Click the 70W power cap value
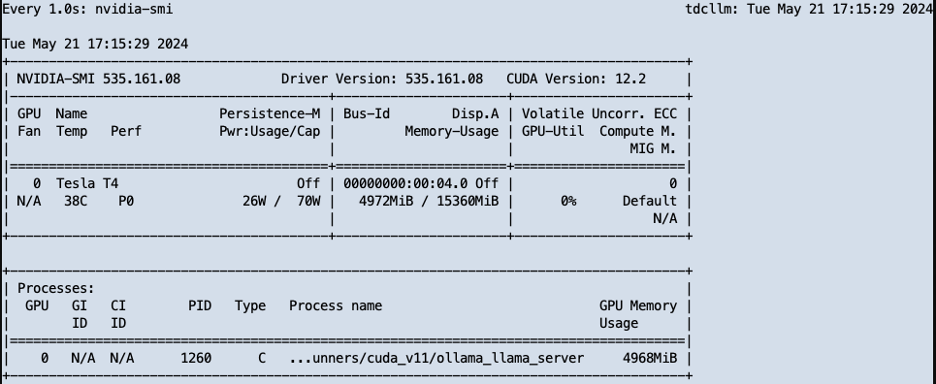936x384 pixels. point(309,201)
